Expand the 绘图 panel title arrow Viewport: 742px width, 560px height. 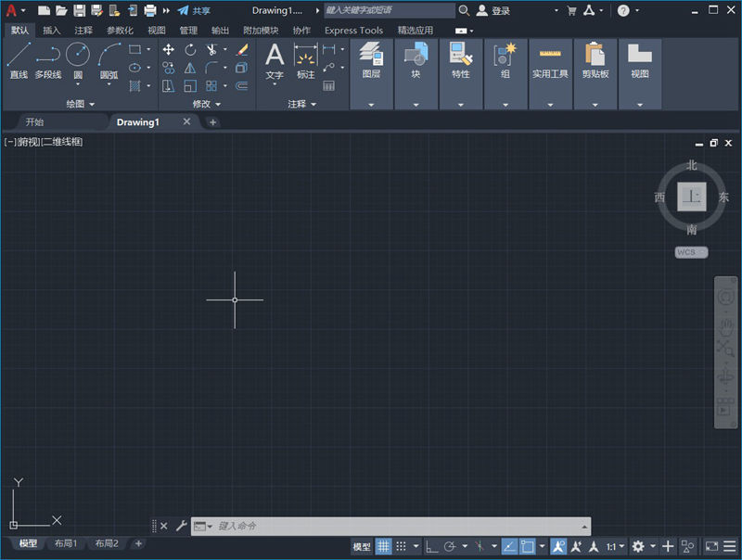[92, 104]
